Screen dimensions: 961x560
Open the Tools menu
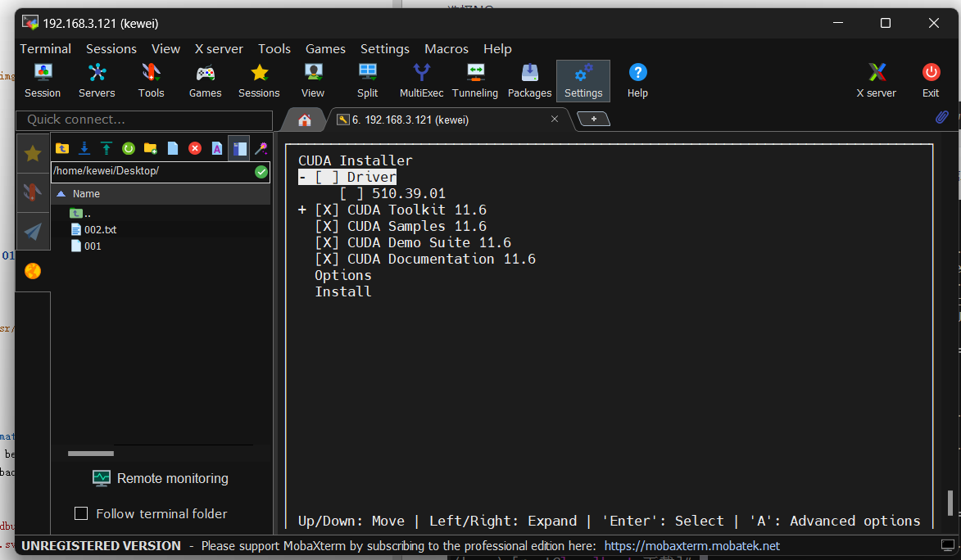274,49
